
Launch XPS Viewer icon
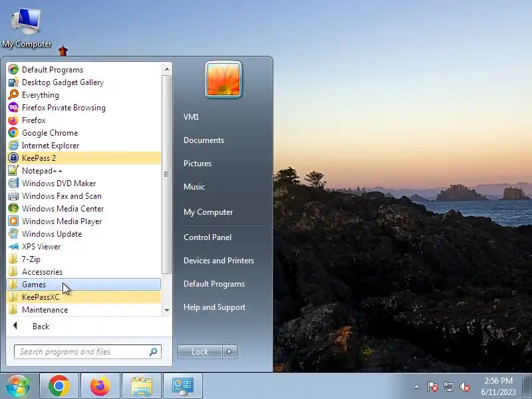[x=13, y=246]
